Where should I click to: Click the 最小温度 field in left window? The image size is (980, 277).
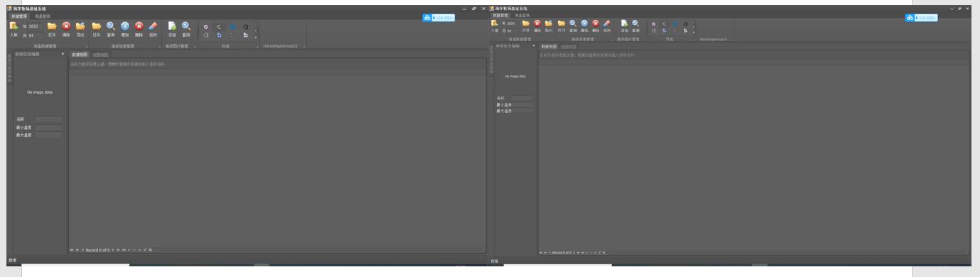coord(48,127)
